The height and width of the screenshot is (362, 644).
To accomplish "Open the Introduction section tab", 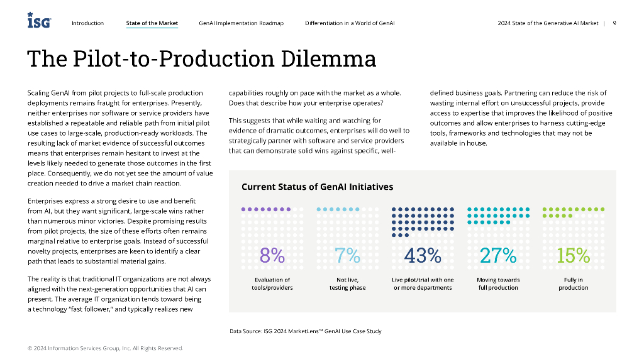I will (87, 23).
